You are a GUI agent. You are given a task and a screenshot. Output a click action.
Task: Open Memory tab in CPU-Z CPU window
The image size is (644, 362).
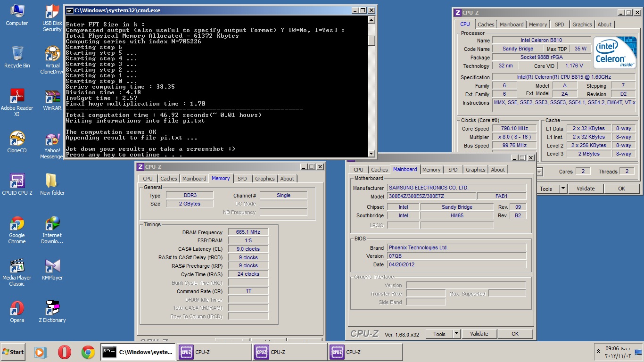538,25
